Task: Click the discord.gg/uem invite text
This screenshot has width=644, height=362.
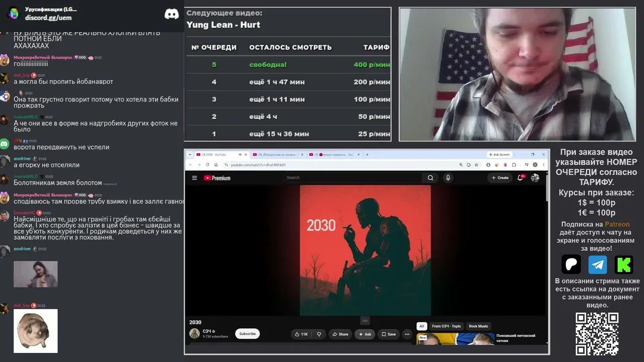Action: pyautogui.click(x=48, y=18)
